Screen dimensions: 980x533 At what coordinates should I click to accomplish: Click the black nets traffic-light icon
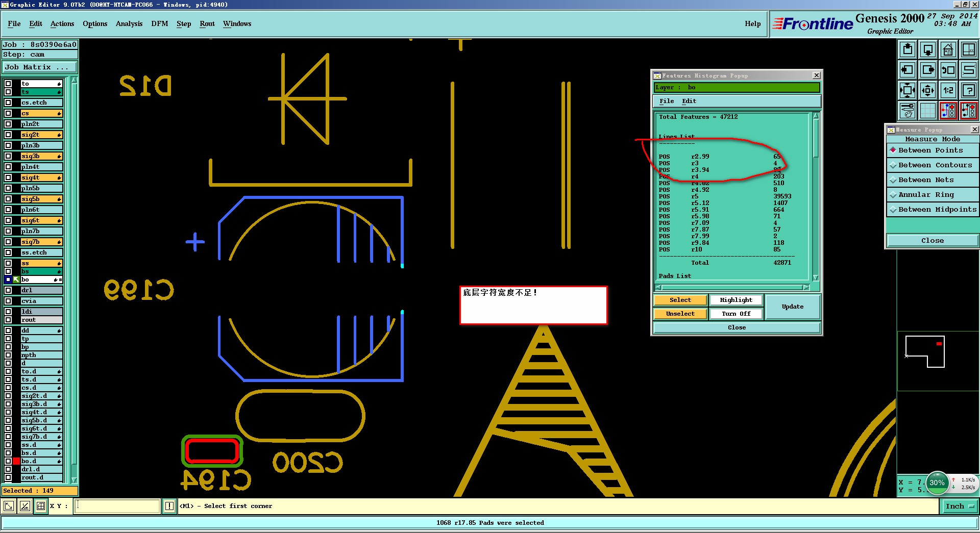click(968, 111)
